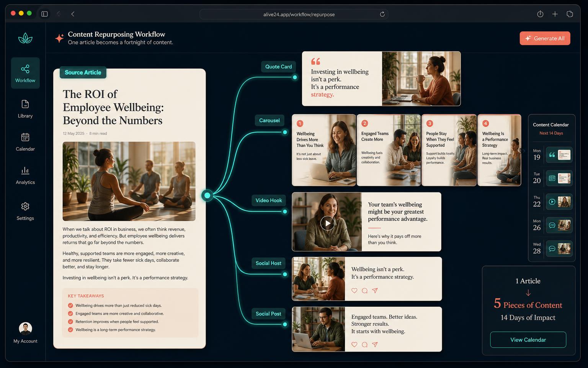
Task: Click the heart icon on Social Host card
Action: [354, 291]
